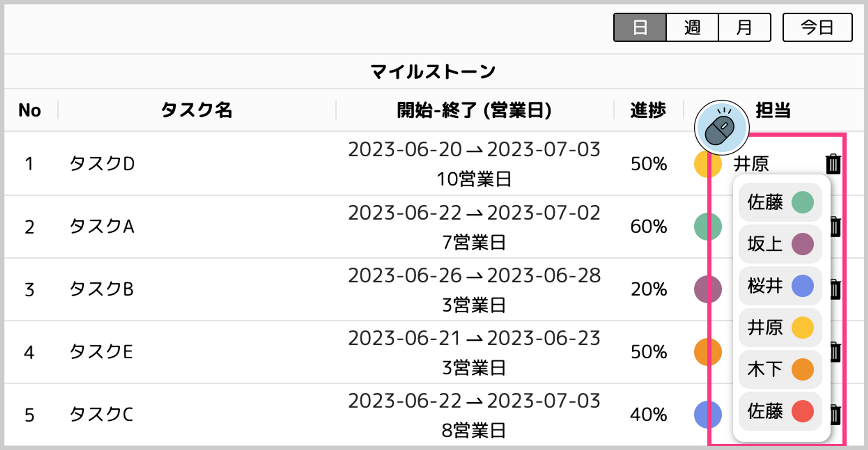Delete Task D with trash icon
Viewport: 868px width, 450px height.
[x=833, y=164]
